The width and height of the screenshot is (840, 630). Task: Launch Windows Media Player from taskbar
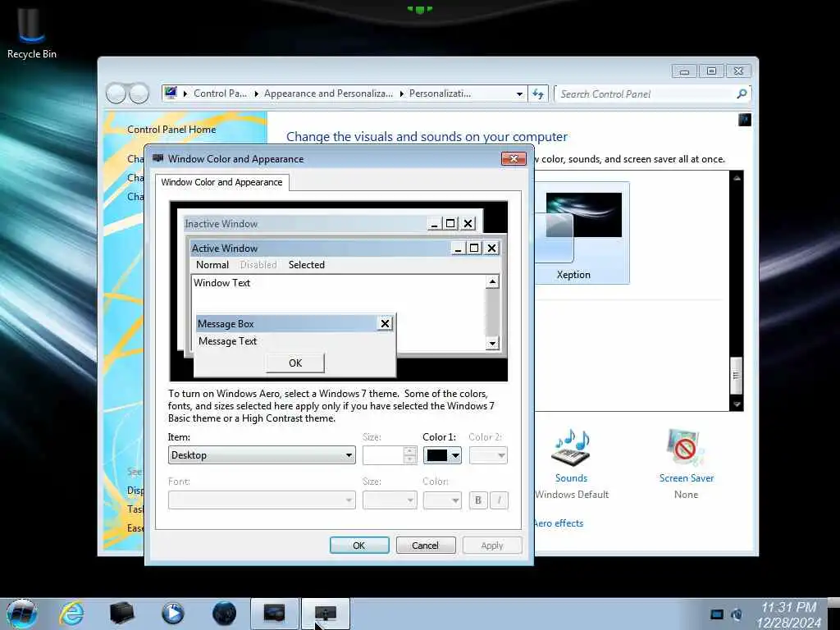pos(172,614)
